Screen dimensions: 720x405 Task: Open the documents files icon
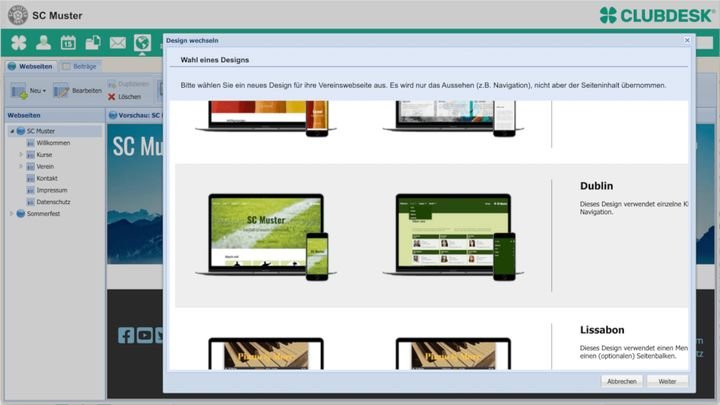coord(93,43)
